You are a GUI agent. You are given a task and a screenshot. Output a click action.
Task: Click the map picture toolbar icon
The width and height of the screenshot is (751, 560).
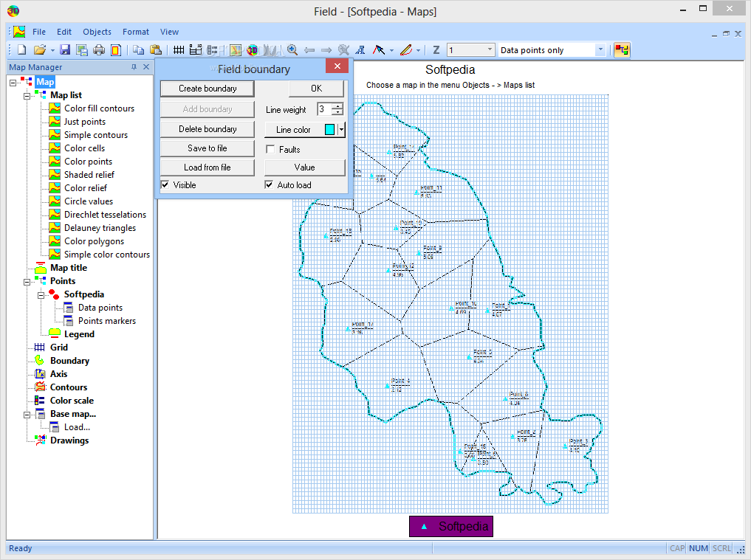click(235, 49)
